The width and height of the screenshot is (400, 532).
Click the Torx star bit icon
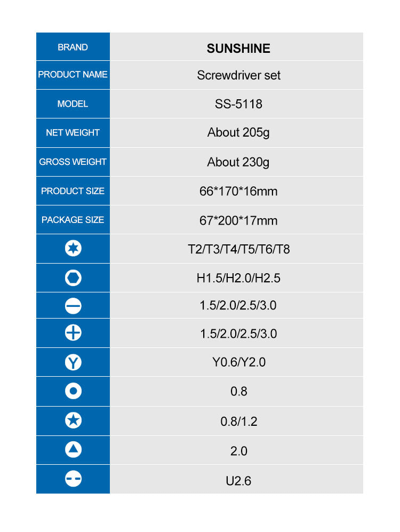click(73, 249)
